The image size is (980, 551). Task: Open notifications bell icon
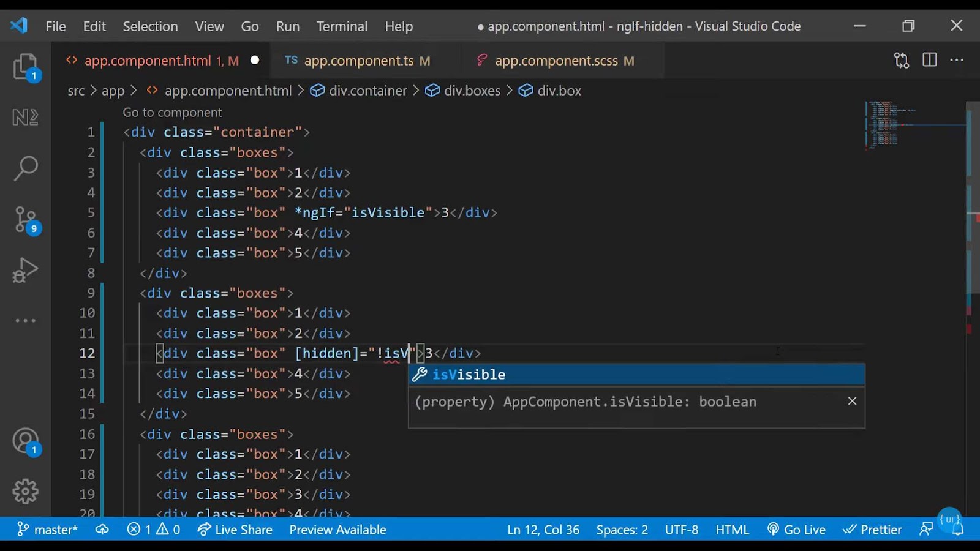point(958,530)
